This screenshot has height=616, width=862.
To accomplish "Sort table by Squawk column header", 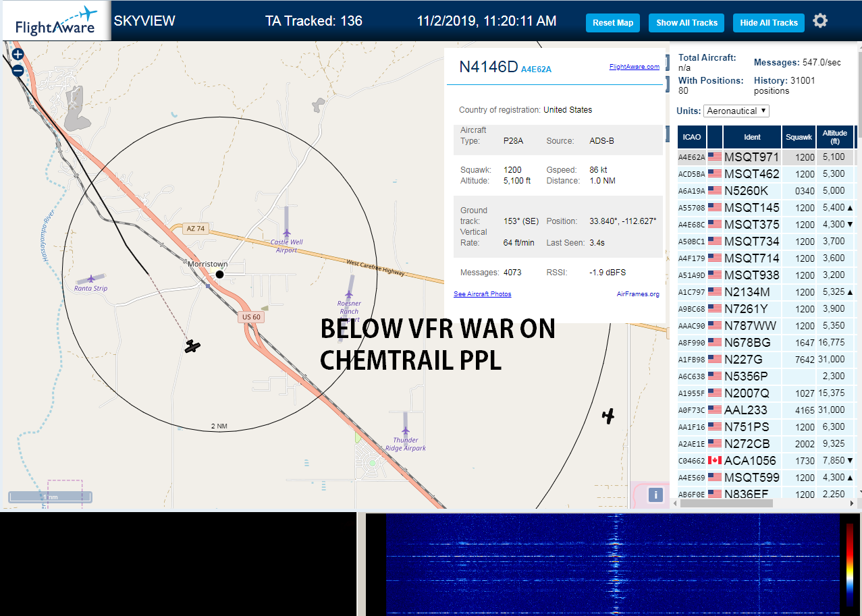I will click(799, 137).
